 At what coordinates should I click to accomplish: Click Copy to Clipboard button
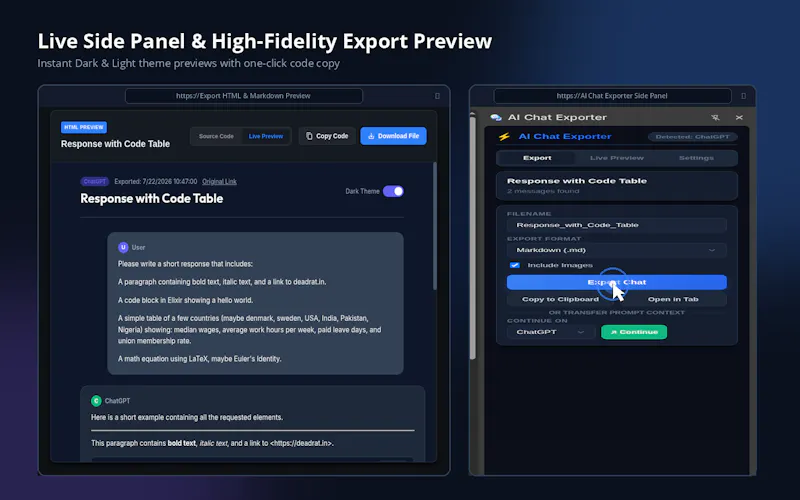click(x=560, y=299)
